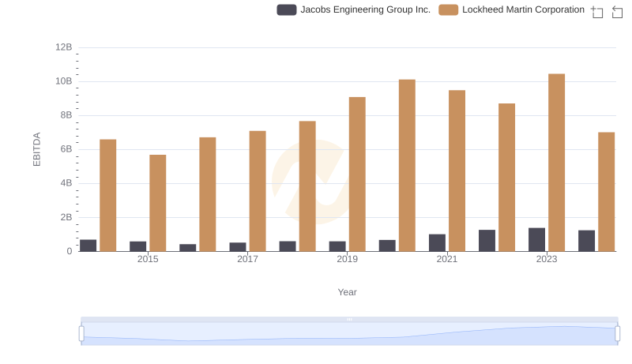Click the Lockheed Martin bar for 2017

258,191
